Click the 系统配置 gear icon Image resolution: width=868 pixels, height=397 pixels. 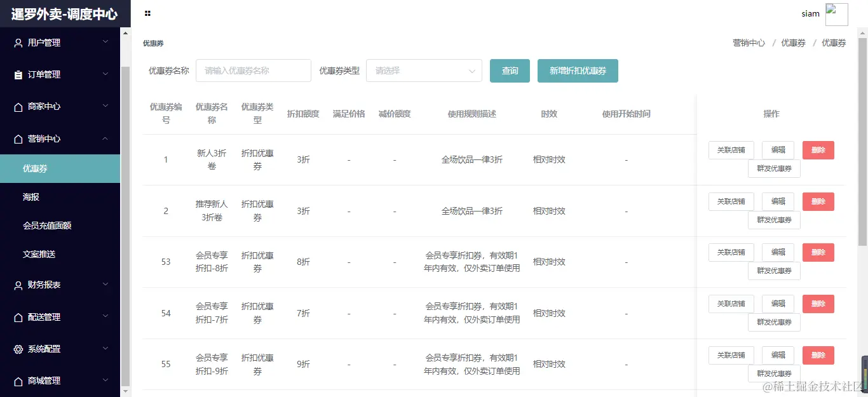(x=18, y=349)
